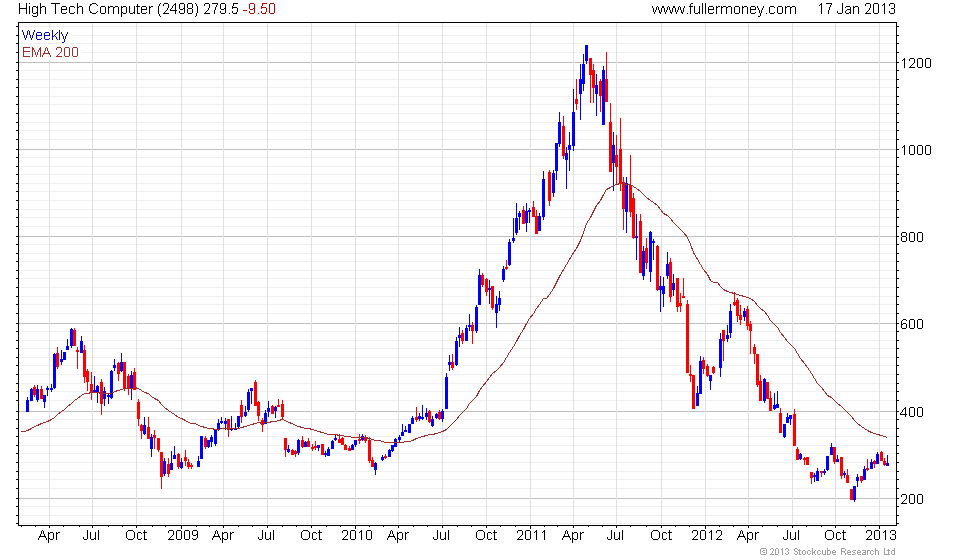Click the Stockcube Research Ltd copyright notice
The height and width of the screenshot is (560, 980).
click(828, 552)
